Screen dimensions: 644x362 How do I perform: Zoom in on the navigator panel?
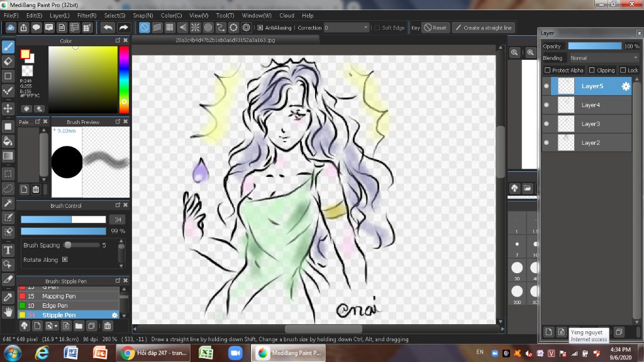[x=530, y=53]
